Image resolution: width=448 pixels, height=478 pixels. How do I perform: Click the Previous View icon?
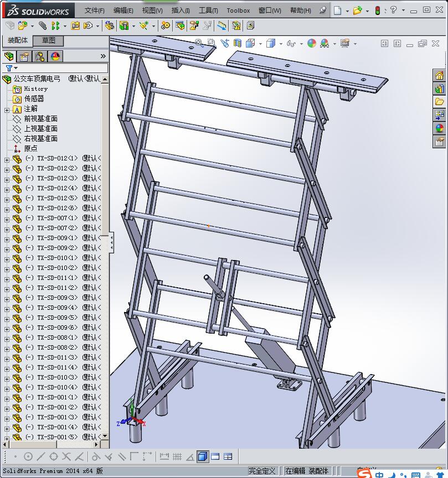click(x=225, y=43)
